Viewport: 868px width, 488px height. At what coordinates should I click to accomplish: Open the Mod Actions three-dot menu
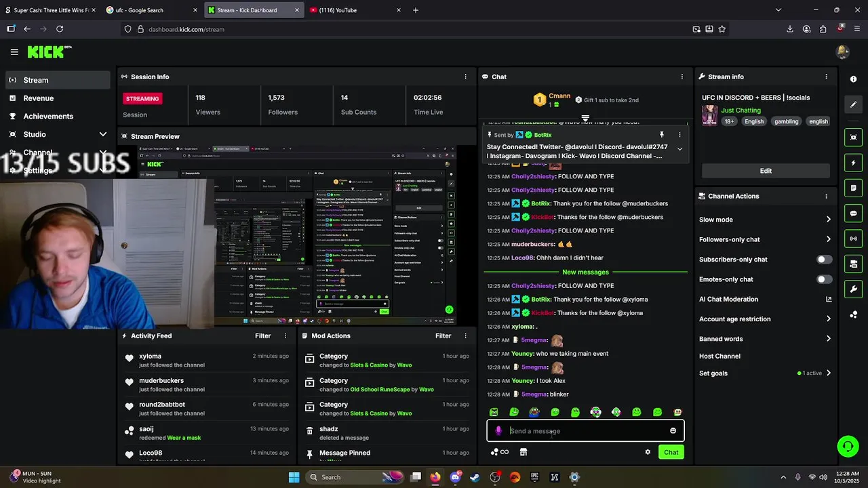coord(465,335)
